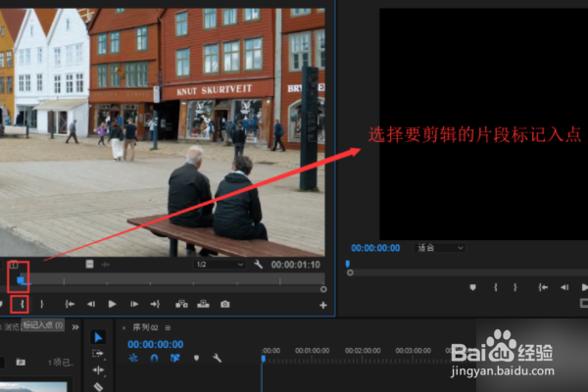Select the Ripple Edit tool
Image resolution: width=588 pixels, height=392 pixels.
point(98,370)
